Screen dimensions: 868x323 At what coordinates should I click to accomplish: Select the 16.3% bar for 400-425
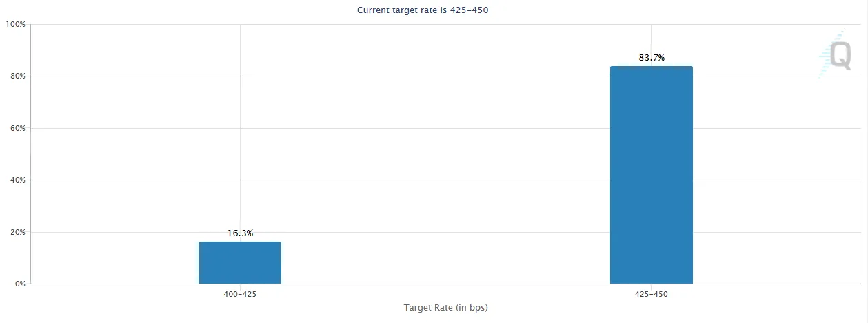[x=240, y=262]
